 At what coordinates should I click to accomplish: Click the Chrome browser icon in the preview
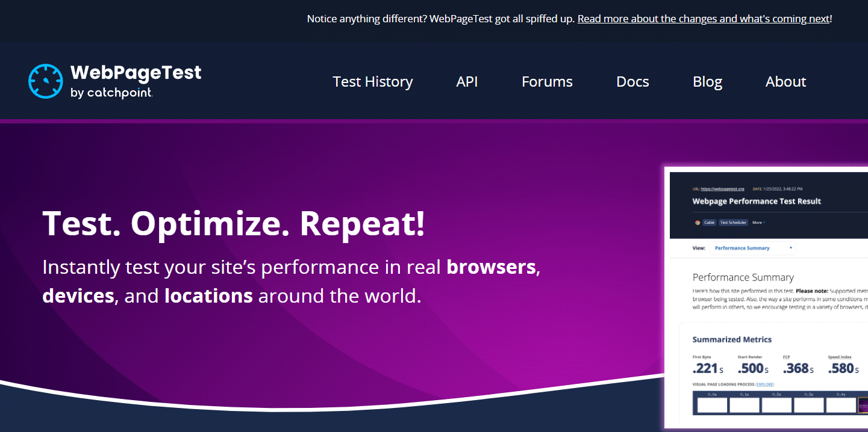click(698, 223)
